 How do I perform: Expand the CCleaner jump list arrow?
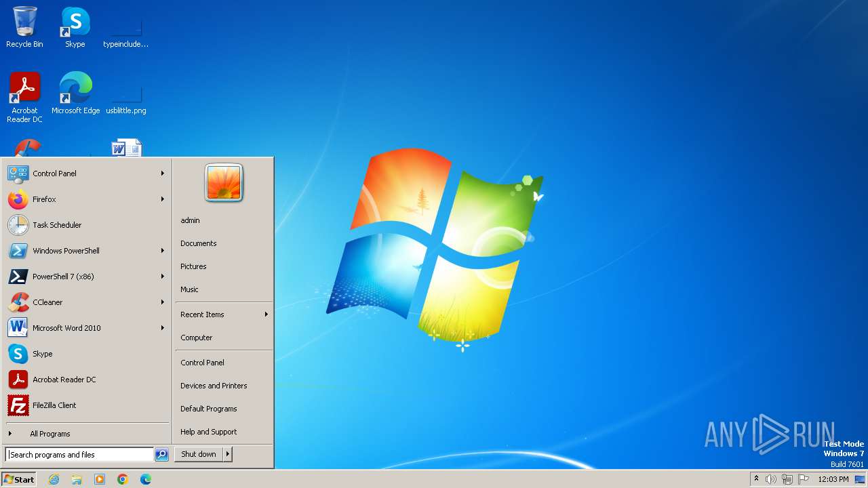point(163,302)
